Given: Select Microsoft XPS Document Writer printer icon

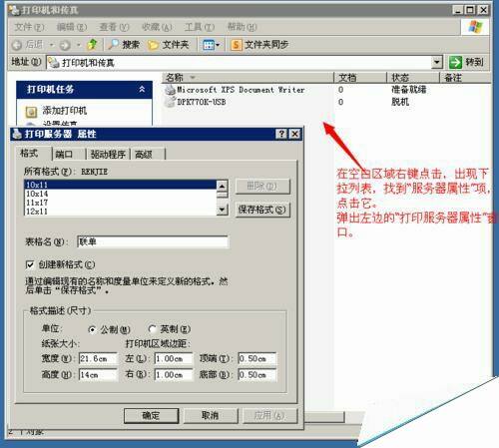Looking at the screenshot, I should pyautogui.click(x=170, y=90).
